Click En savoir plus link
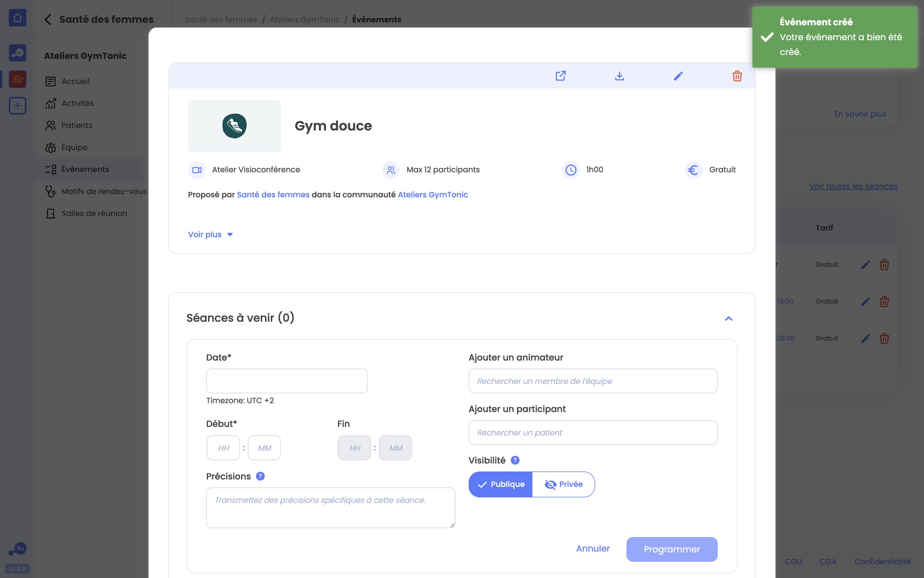Image resolution: width=924 pixels, height=578 pixels. click(x=860, y=114)
